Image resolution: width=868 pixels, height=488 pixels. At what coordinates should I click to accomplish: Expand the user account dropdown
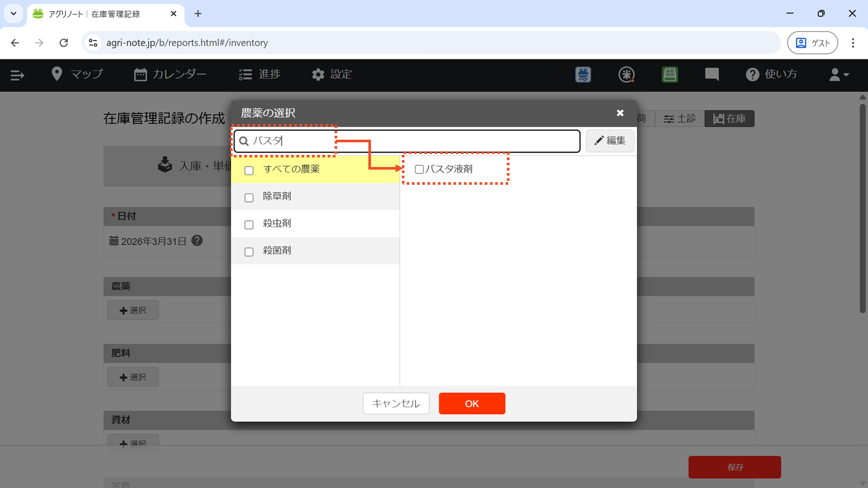(x=839, y=75)
